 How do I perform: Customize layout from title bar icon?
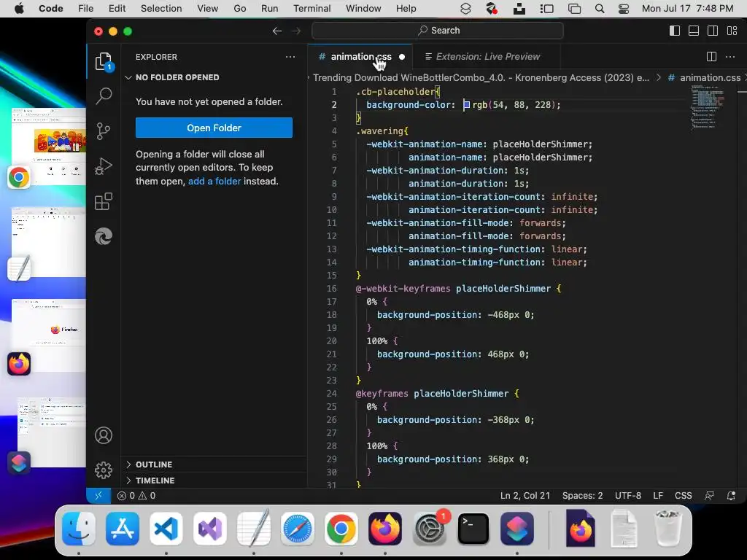[x=732, y=31]
